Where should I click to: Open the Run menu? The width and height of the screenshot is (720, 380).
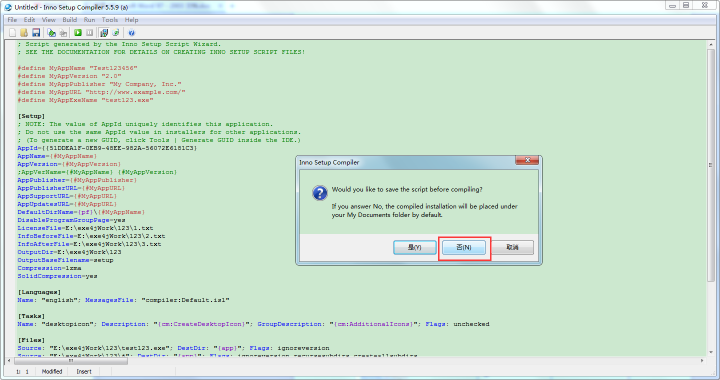(90, 20)
